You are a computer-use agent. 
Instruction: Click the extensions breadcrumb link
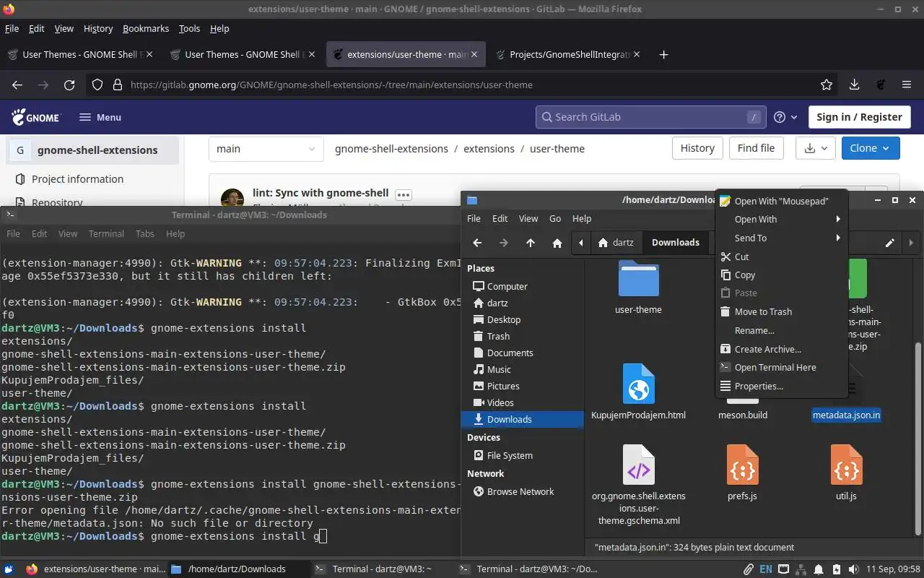pos(489,149)
